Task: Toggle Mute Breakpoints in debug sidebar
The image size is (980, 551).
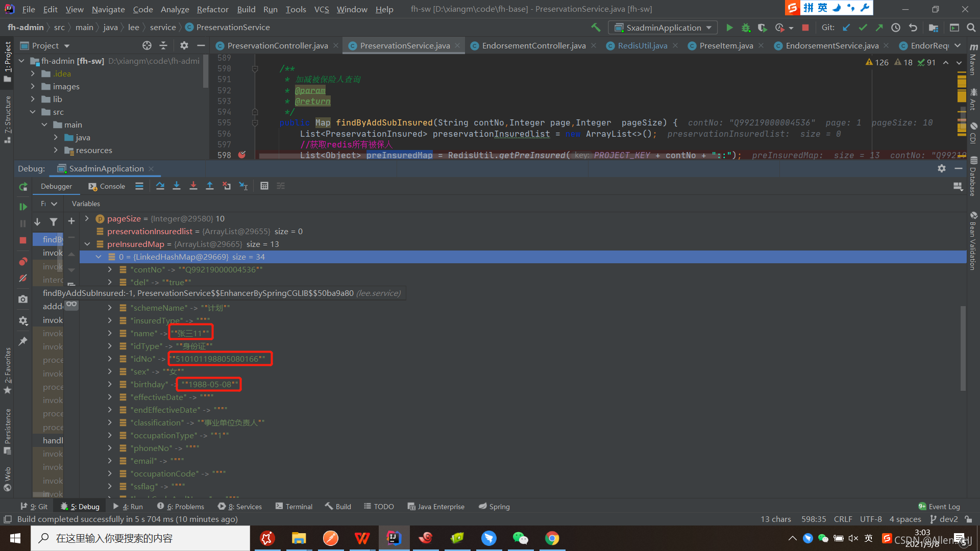Action: (23, 279)
